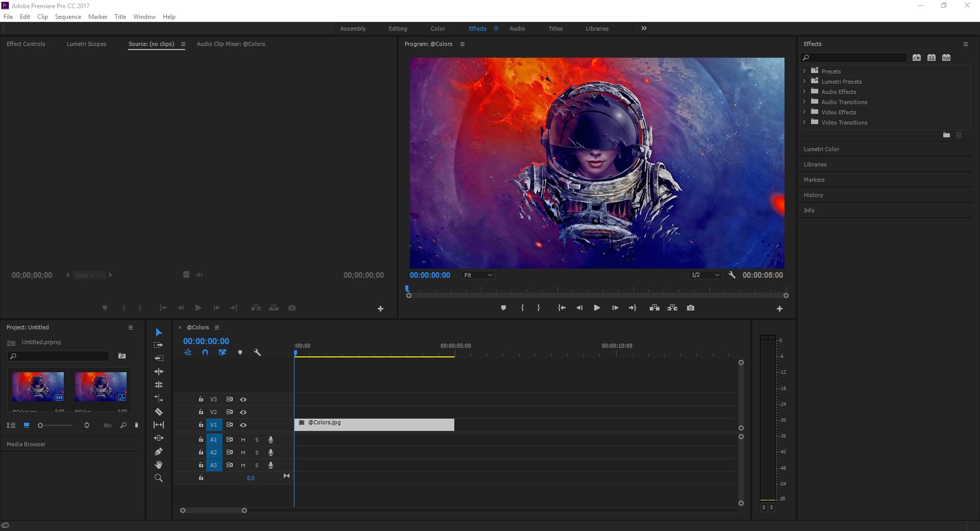Image resolution: width=980 pixels, height=531 pixels.
Task: Open the Sequence menu
Action: [x=68, y=17]
